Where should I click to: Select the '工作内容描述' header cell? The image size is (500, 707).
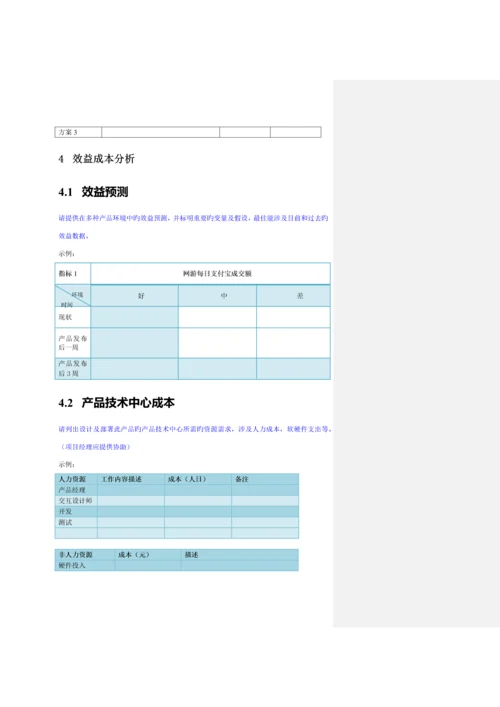click(x=131, y=479)
